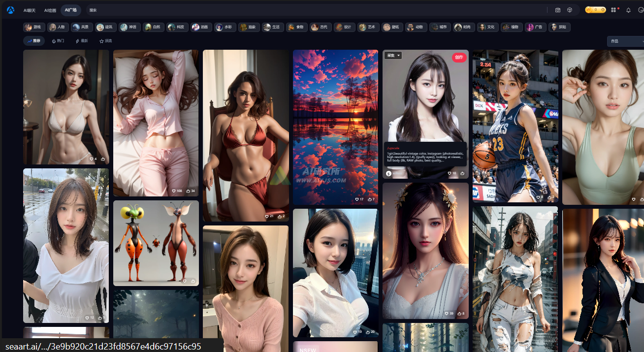Open the four-square apps grid icon

click(613, 10)
